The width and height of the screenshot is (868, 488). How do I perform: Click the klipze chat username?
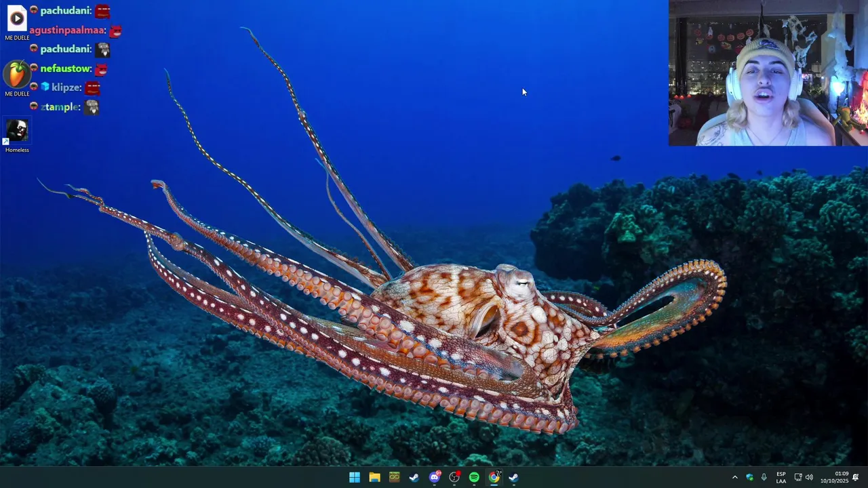pos(66,87)
